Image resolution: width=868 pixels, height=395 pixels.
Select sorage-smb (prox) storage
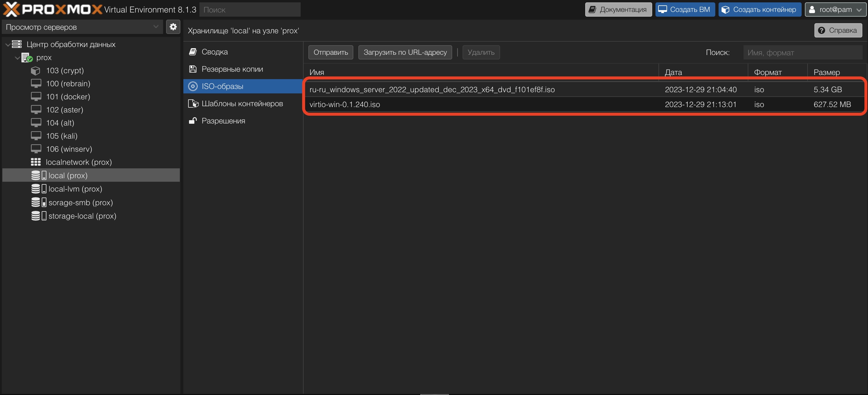click(x=91, y=202)
